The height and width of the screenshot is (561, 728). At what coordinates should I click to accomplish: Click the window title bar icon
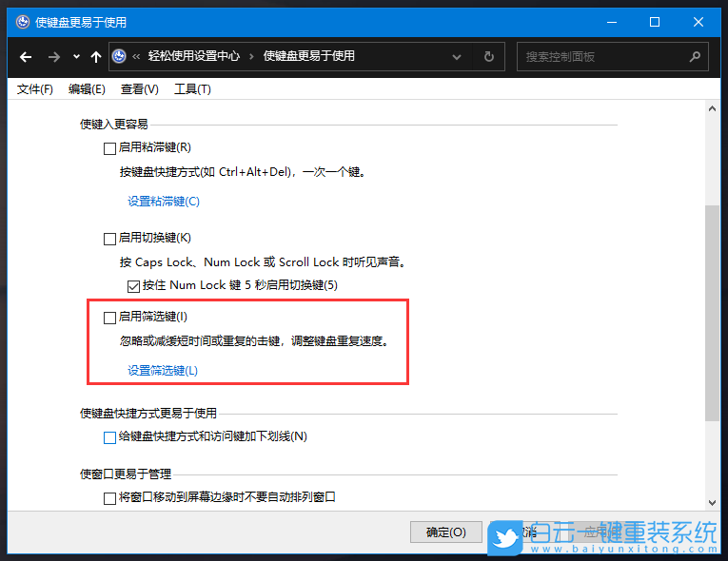coord(23,22)
